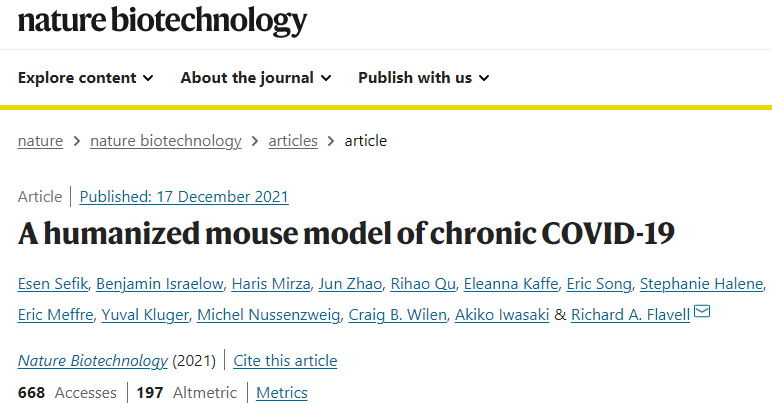Click the nature biotechnology journal logo

(163, 21)
